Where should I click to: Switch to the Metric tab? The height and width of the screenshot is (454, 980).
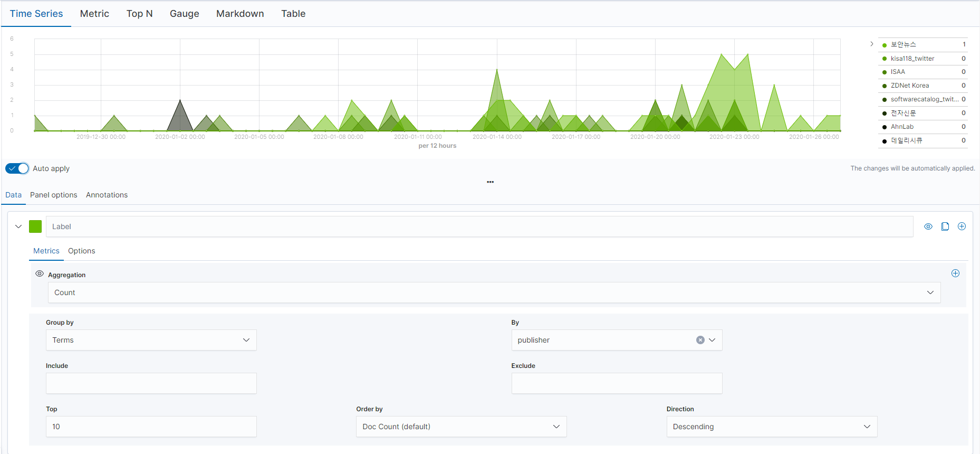click(x=94, y=14)
